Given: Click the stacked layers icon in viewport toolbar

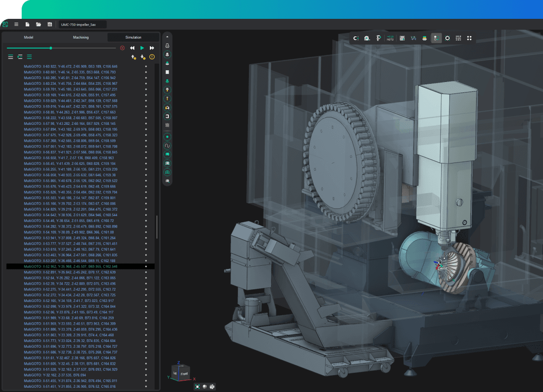Looking at the screenshot, I should tap(425, 38).
